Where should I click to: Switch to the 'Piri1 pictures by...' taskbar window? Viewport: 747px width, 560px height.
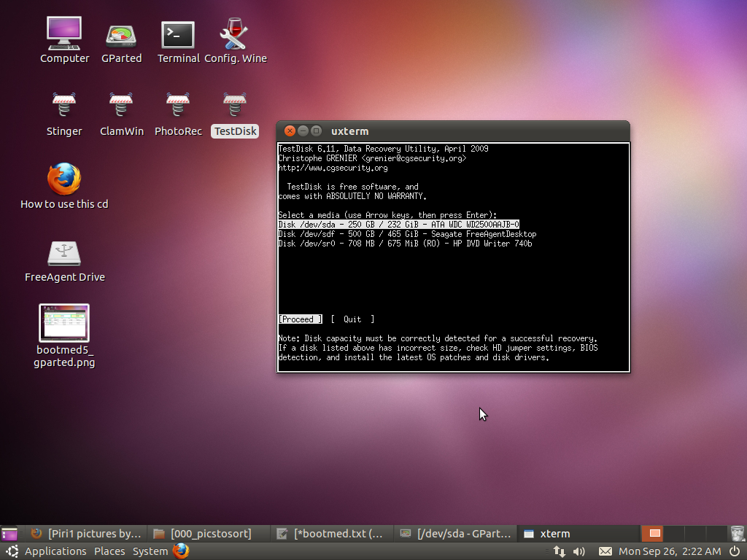point(86,534)
